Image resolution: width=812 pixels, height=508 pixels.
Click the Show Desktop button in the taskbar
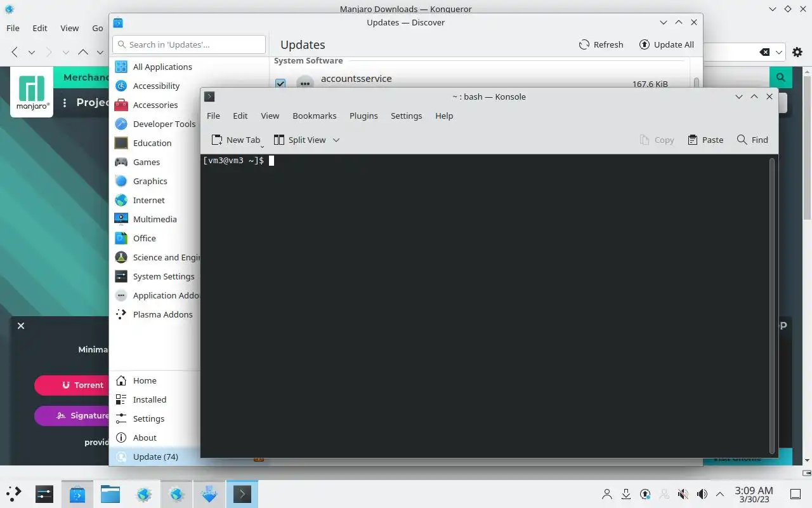pyautogui.click(x=795, y=494)
